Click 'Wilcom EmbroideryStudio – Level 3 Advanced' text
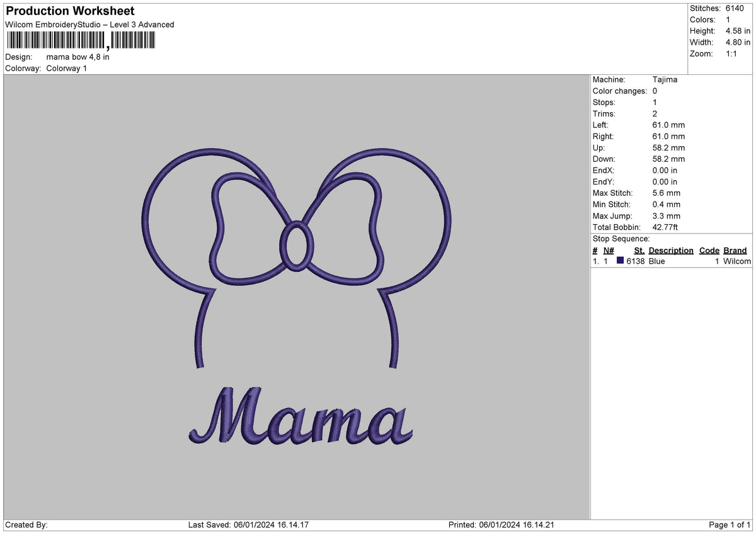Screen dimensions: 756x534 coord(89,25)
